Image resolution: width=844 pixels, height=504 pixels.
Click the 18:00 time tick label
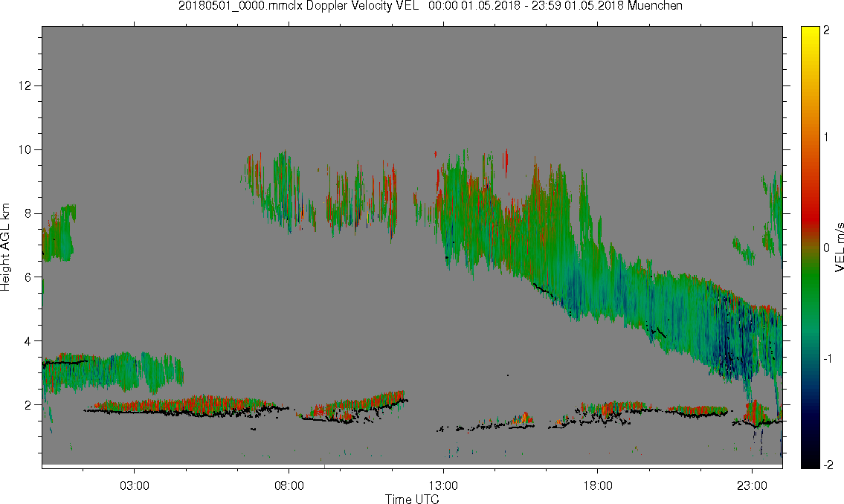(597, 485)
